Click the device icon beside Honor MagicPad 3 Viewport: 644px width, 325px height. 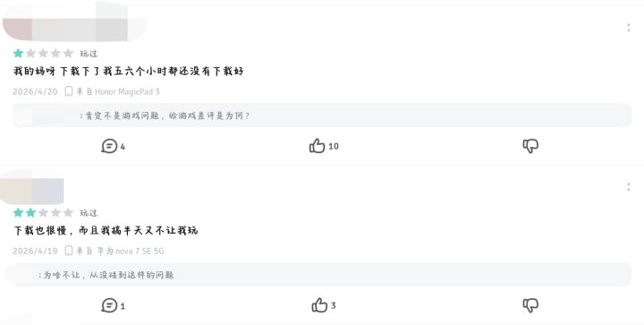[69, 91]
